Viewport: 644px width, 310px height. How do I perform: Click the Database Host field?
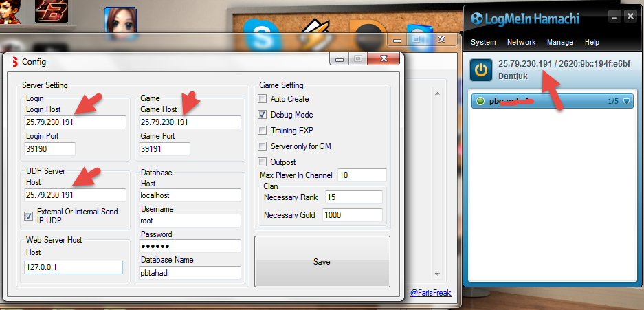tap(190, 195)
